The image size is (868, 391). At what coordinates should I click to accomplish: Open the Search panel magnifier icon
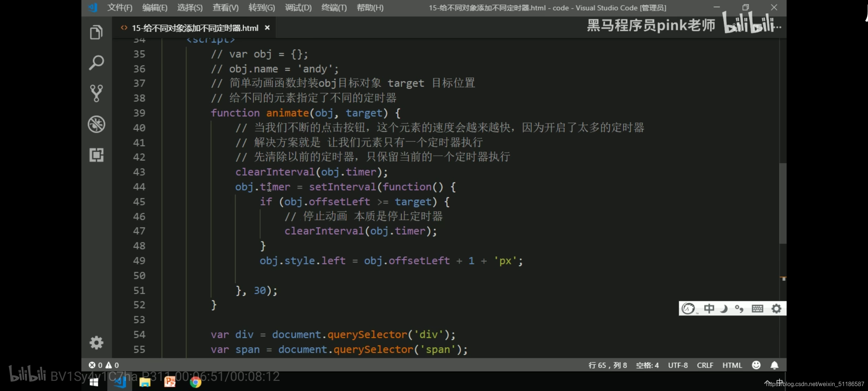[96, 63]
